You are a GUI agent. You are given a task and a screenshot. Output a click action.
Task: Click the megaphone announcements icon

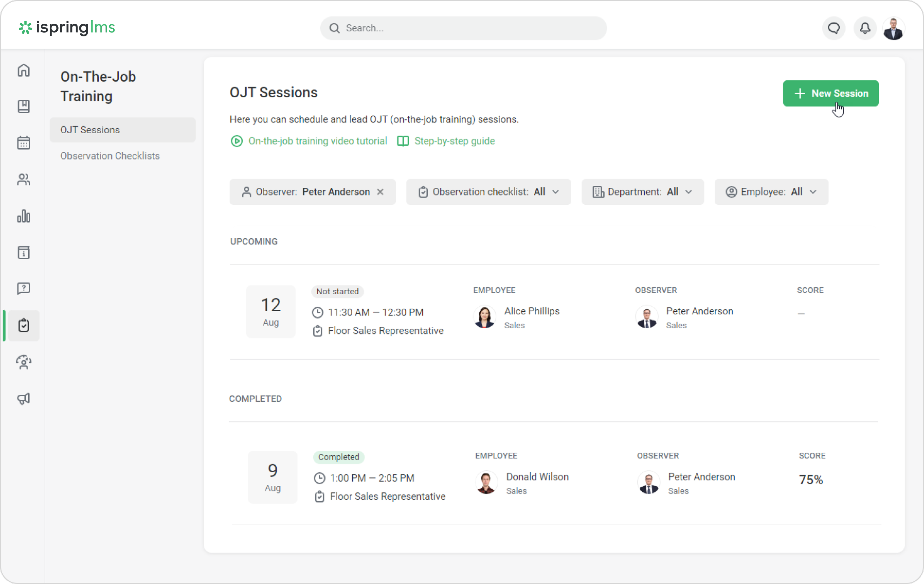(24, 399)
